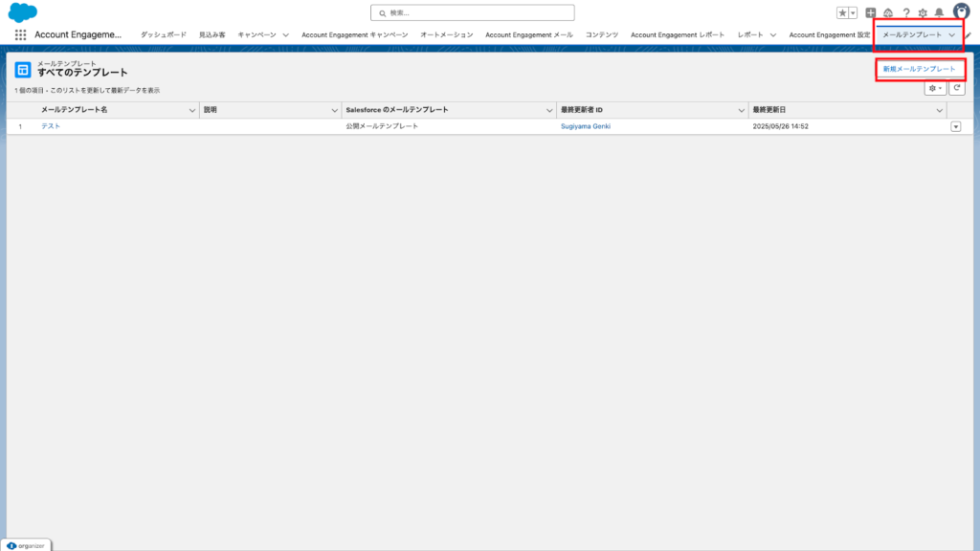Expand the レポート tab dropdown chevron

pyautogui.click(x=773, y=35)
